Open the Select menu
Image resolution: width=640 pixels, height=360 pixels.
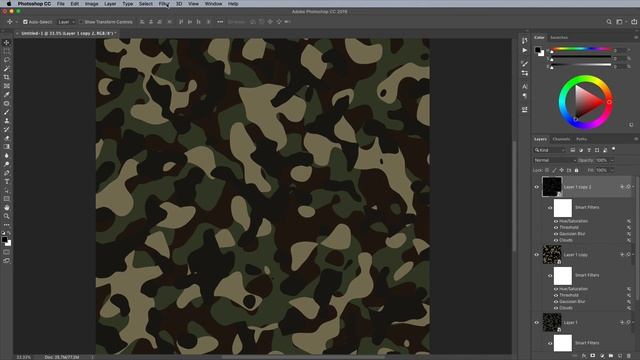click(x=146, y=4)
